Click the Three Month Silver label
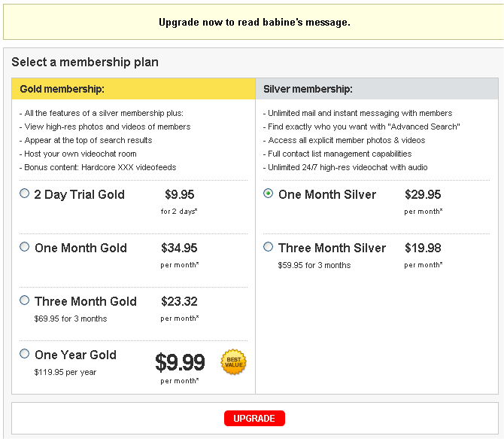 coord(332,248)
